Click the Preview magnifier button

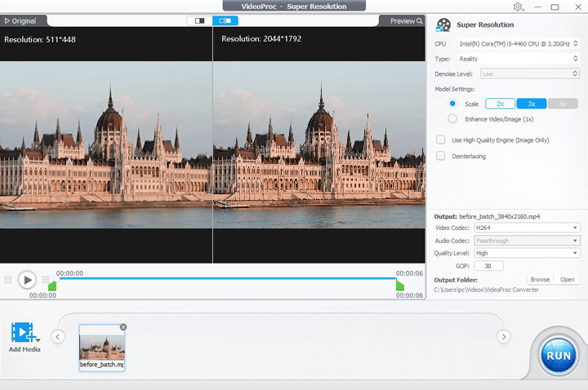[407, 20]
